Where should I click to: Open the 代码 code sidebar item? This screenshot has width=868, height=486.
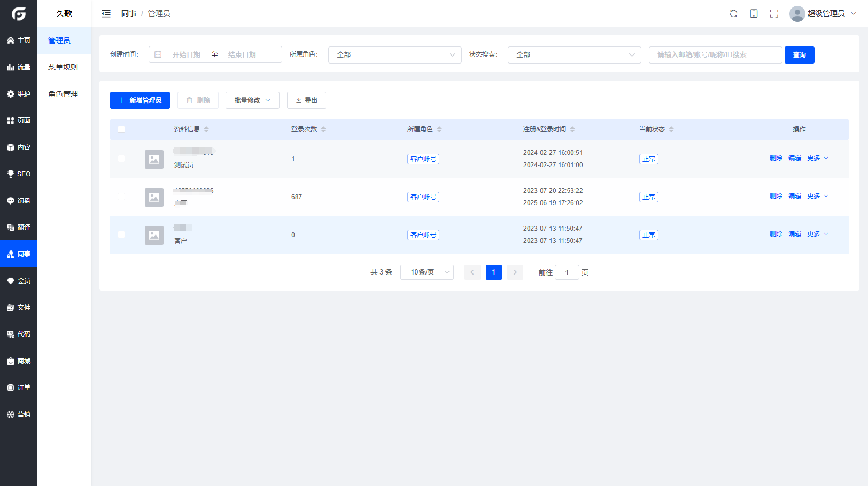19,334
